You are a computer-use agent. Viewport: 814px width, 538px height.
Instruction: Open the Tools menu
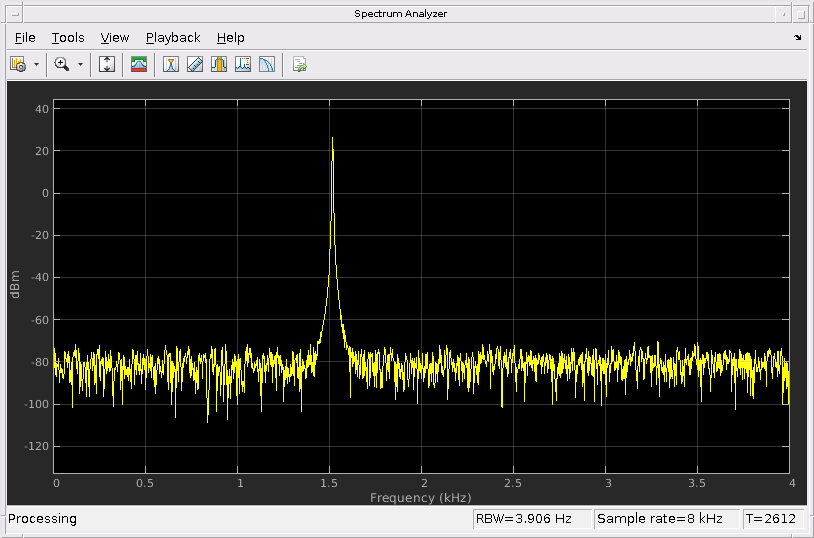click(x=68, y=38)
